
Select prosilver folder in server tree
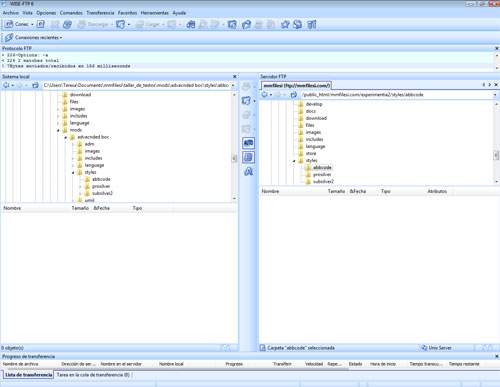[322, 174]
